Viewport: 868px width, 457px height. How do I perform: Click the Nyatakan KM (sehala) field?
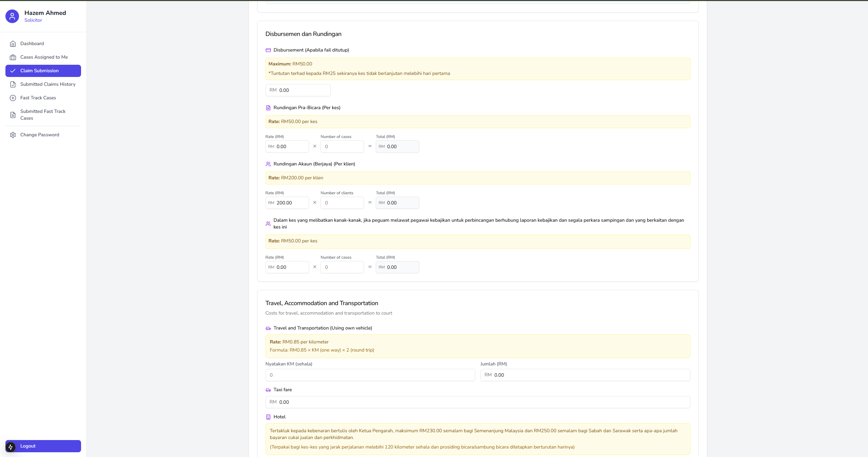pyautogui.click(x=370, y=375)
